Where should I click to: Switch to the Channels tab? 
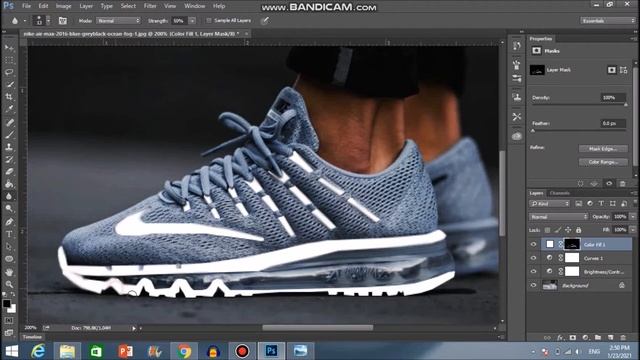coord(560,193)
